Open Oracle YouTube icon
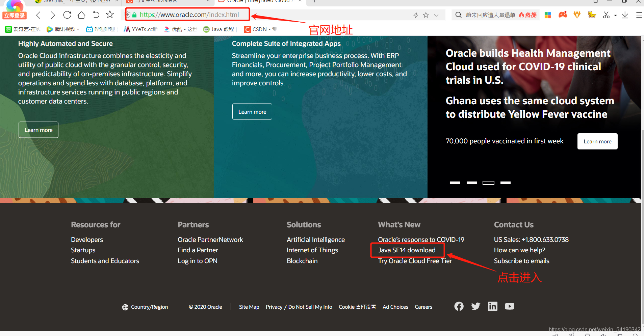644x336 pixels. click(510, 306)
